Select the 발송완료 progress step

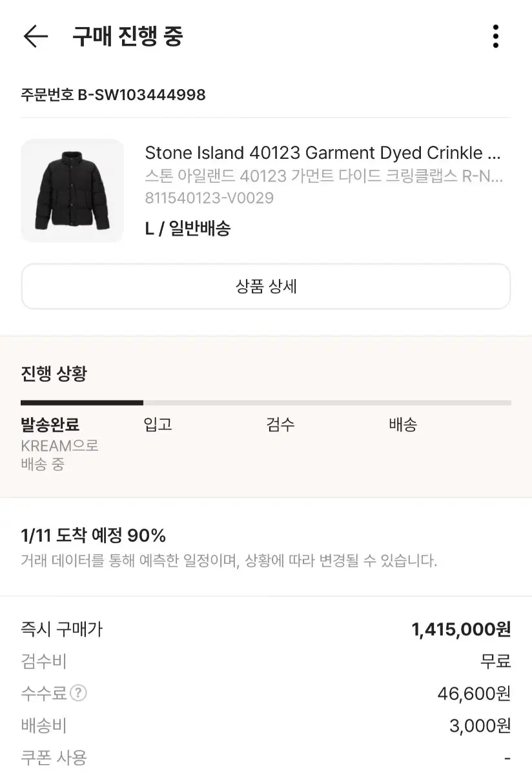click(x=50, y=425)
